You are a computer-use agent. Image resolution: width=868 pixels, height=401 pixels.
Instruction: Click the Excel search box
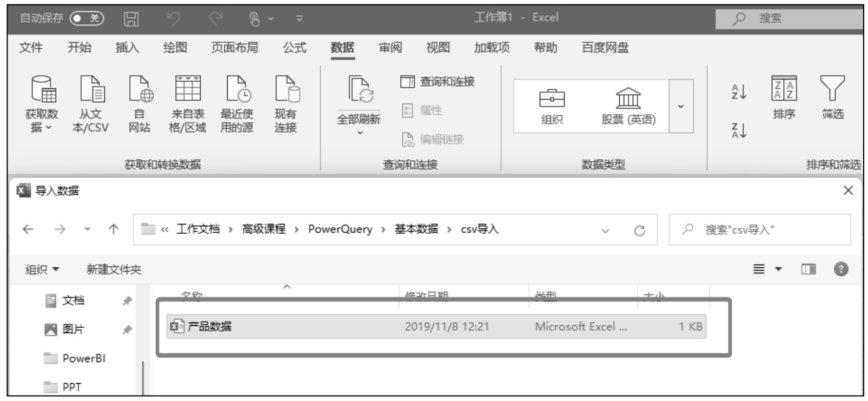click(789, 18)
